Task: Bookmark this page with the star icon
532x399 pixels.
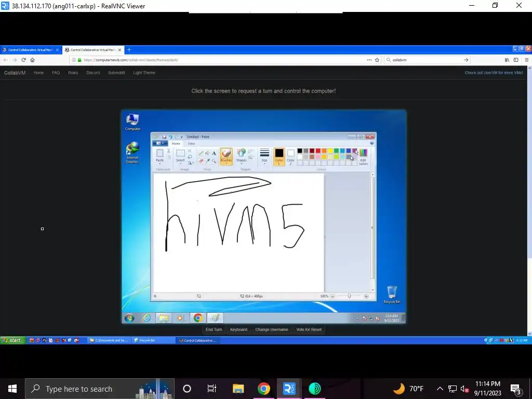Action: coord(377,60)
